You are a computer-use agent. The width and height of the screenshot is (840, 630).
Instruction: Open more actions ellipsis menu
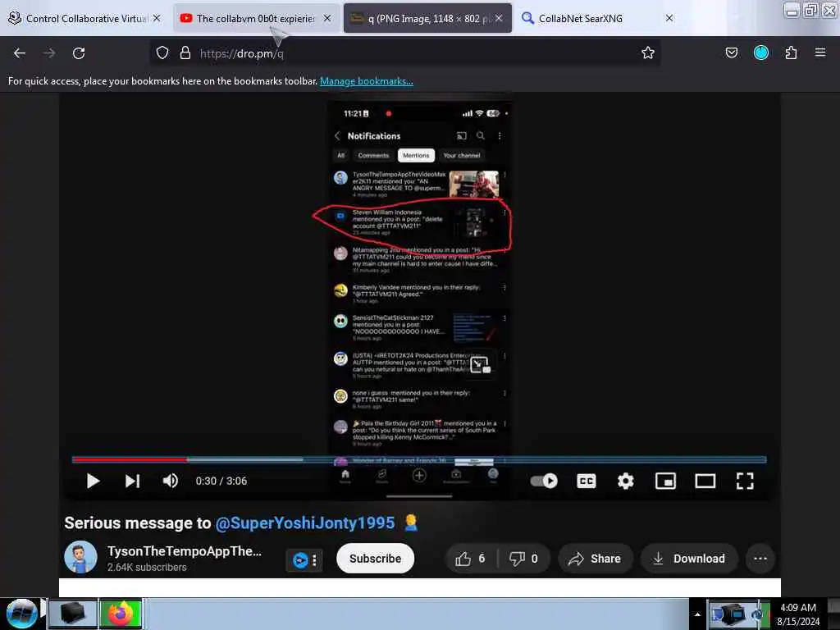(x=760, y=559)
